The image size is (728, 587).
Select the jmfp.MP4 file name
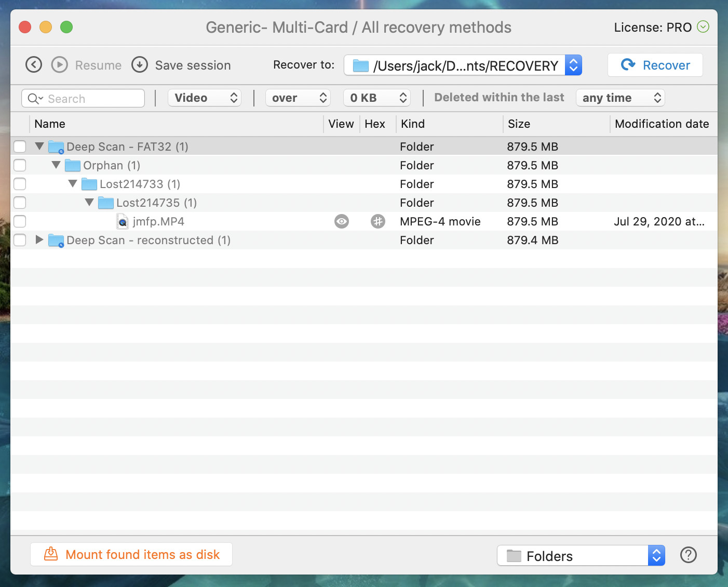(158, 221)
